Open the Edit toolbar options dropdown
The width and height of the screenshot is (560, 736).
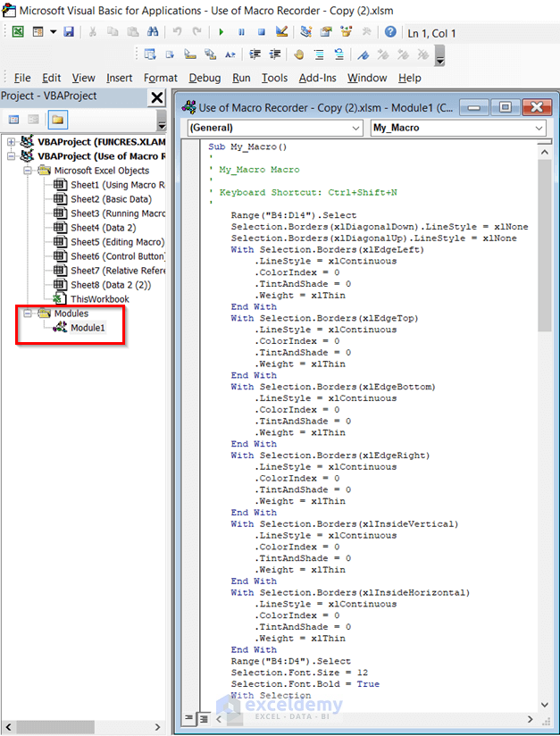[439, 55]
